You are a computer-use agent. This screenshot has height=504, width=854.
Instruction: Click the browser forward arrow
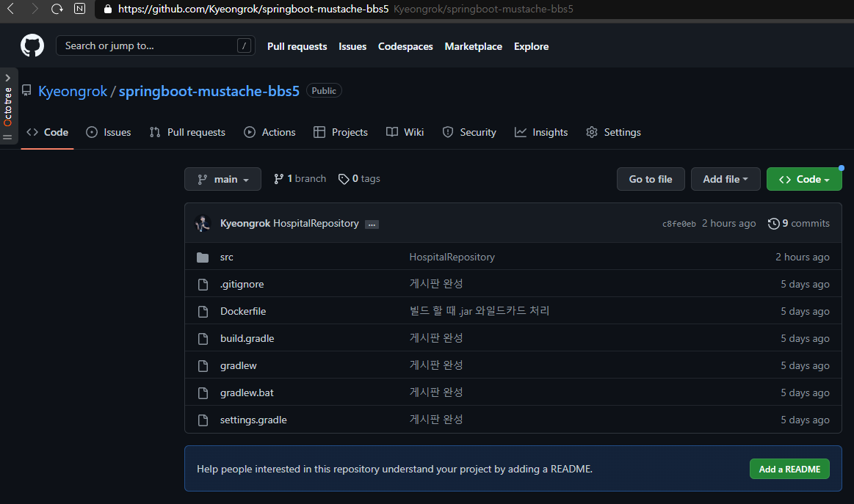35,9
